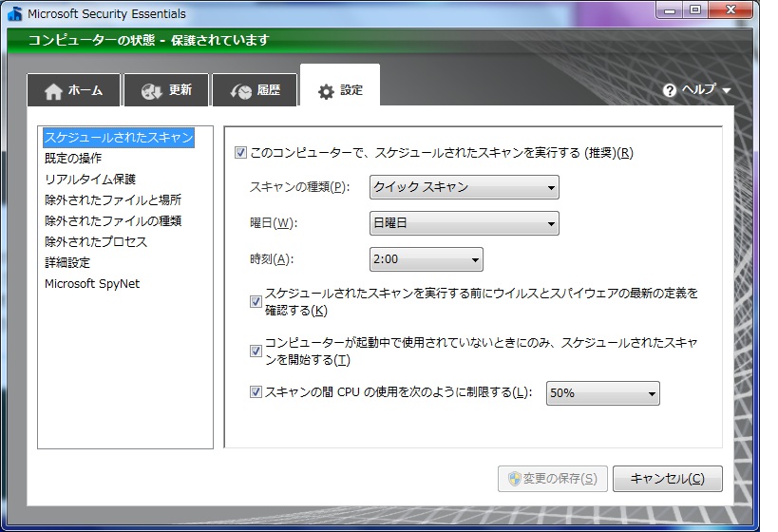Viewport: 778px width, 532px height.
Task: Click the キャンセル(C) button
Action: click(x=668, y=479)
